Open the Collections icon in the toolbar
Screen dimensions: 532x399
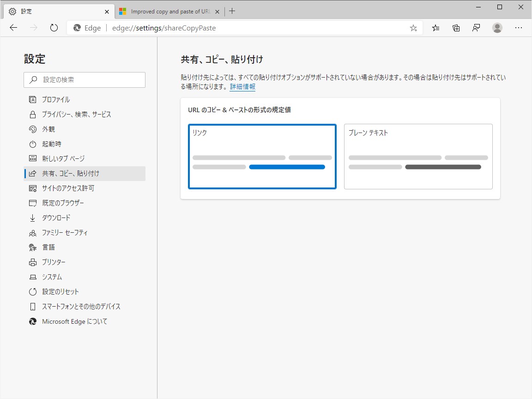[x=456, y=28]
